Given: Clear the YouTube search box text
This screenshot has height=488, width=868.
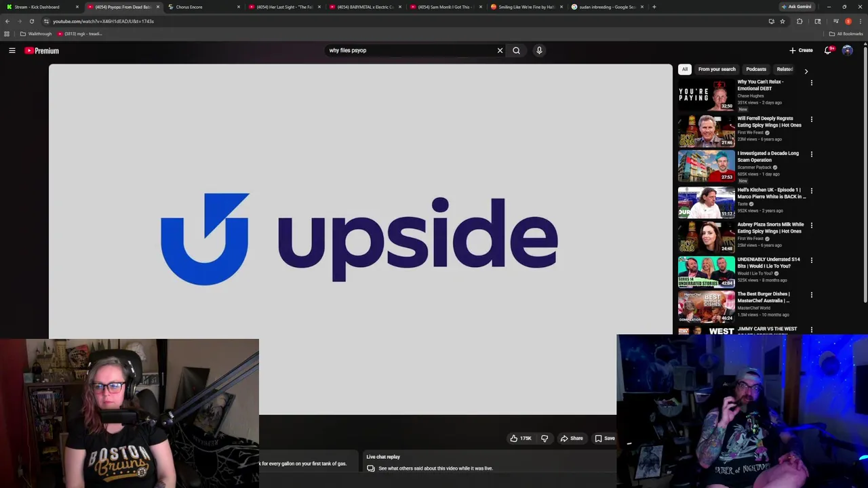Looking at the screenshot, I should pos(500,50).
